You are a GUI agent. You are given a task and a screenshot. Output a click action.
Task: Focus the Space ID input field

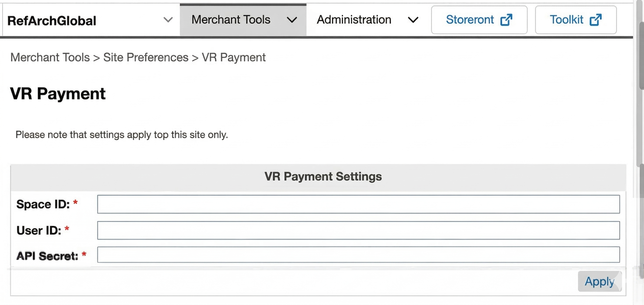click(358, 204)
